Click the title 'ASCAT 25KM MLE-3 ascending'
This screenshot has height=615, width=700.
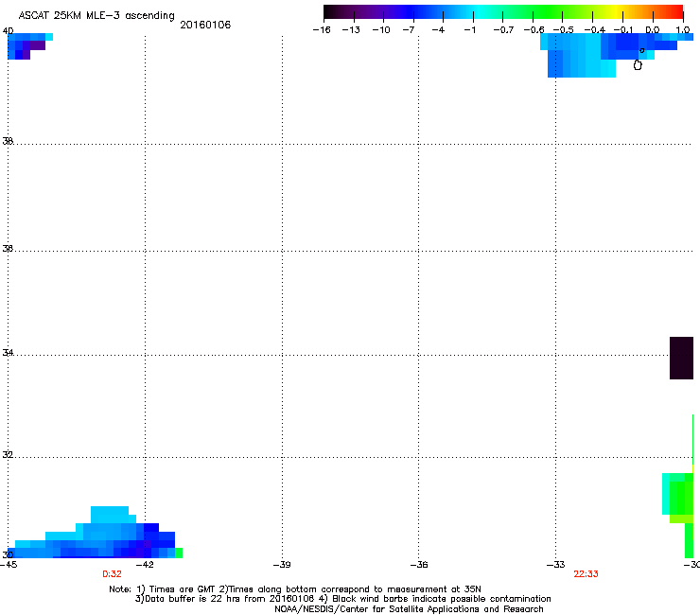coord(96,16)
